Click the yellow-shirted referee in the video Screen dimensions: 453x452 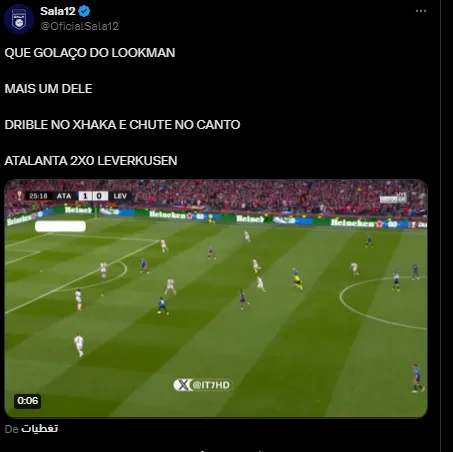click(x=297, y=279)
